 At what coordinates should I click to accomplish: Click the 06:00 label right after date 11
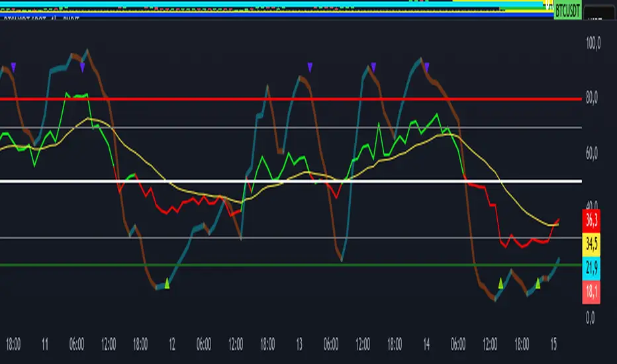pyautogui.click(x=77, y=344)
